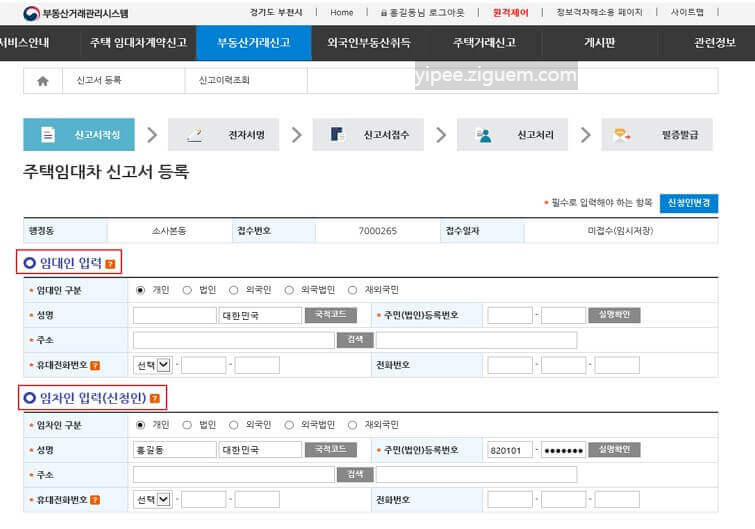Click tenant name field containing 홍길동
Viewport: 755px width, 529px height.
pyautogui.click(x=175, y=450)
